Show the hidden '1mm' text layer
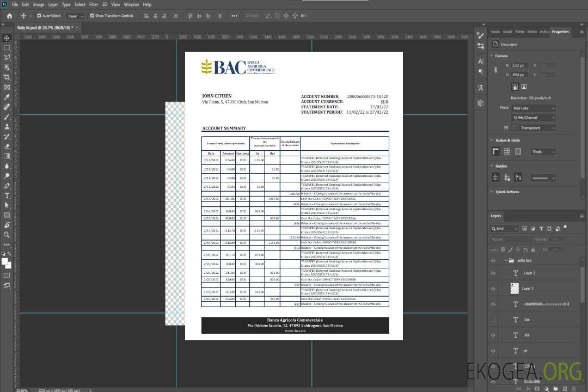Image resolution: width=588 pixels, height=392 pixels. [493, 320]
